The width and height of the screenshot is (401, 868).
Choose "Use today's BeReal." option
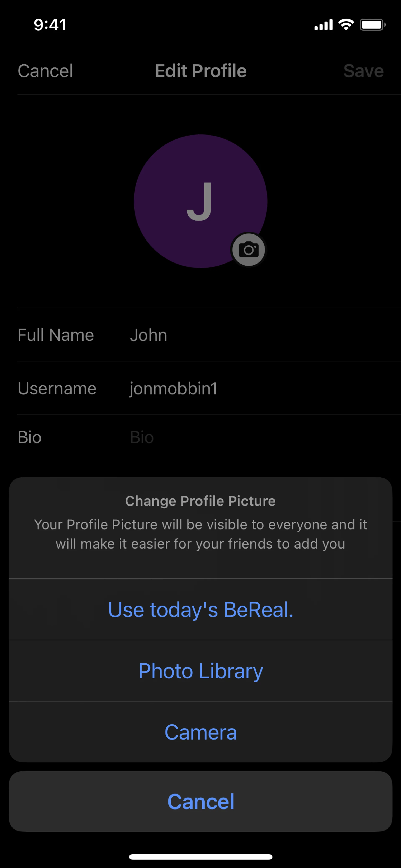pyautogui.click(x=200, y=610)
